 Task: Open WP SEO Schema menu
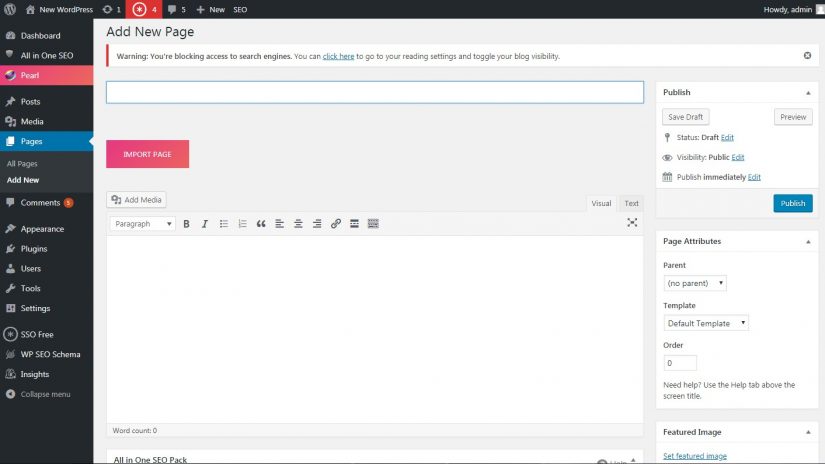(46, 355)
